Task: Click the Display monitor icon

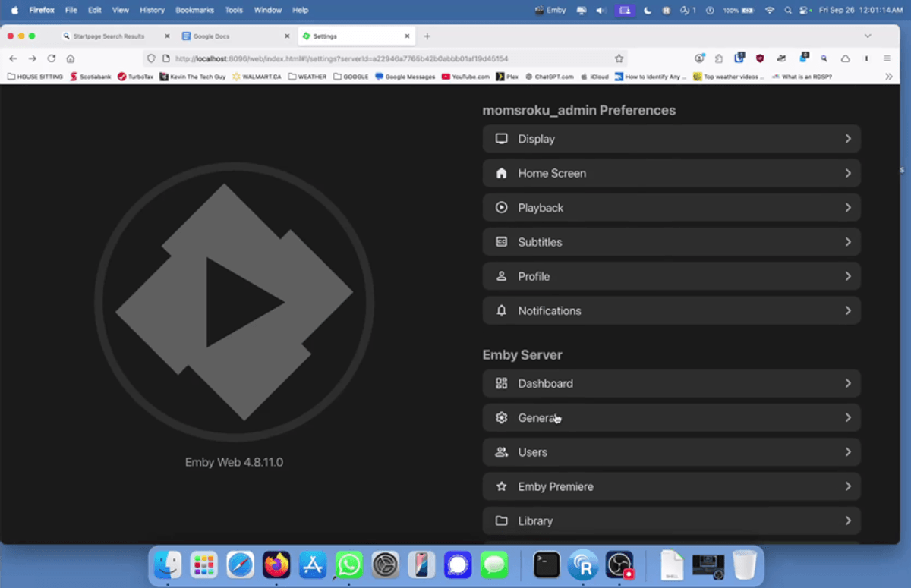Action: pos(501,139)
